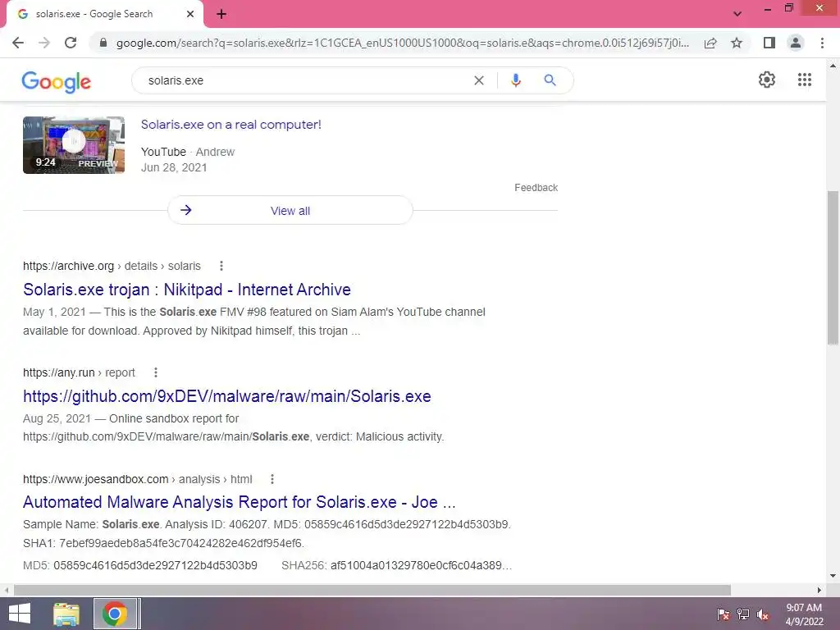
Task: Go back to the previous page
Action: coord(18,43)
